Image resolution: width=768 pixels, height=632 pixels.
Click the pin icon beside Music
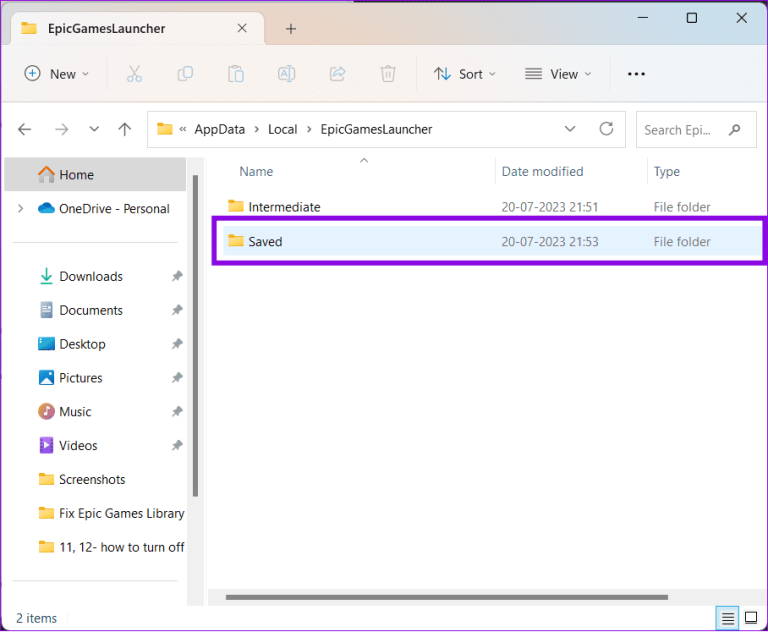pos(177,412)
